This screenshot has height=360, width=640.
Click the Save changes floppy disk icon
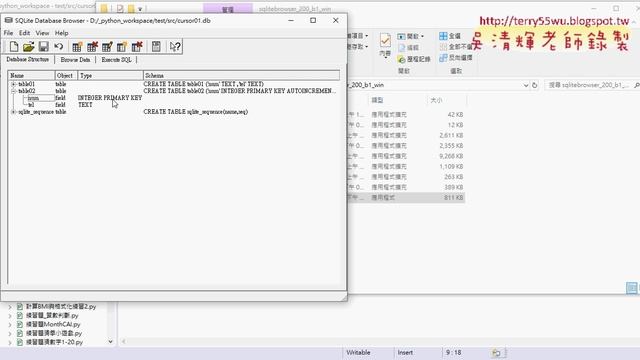click(x=43, y=47)
